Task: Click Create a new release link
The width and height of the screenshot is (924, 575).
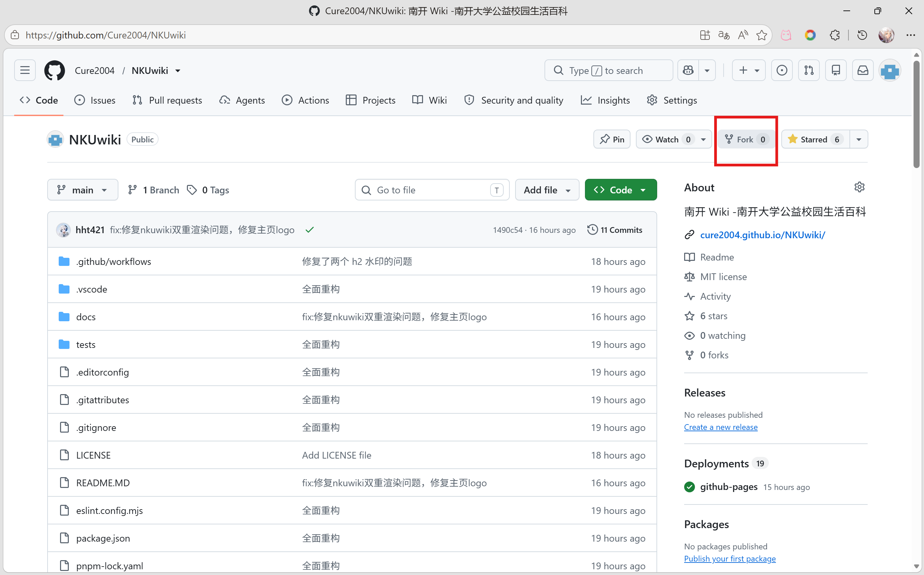Action: click(x=721, y=428)
